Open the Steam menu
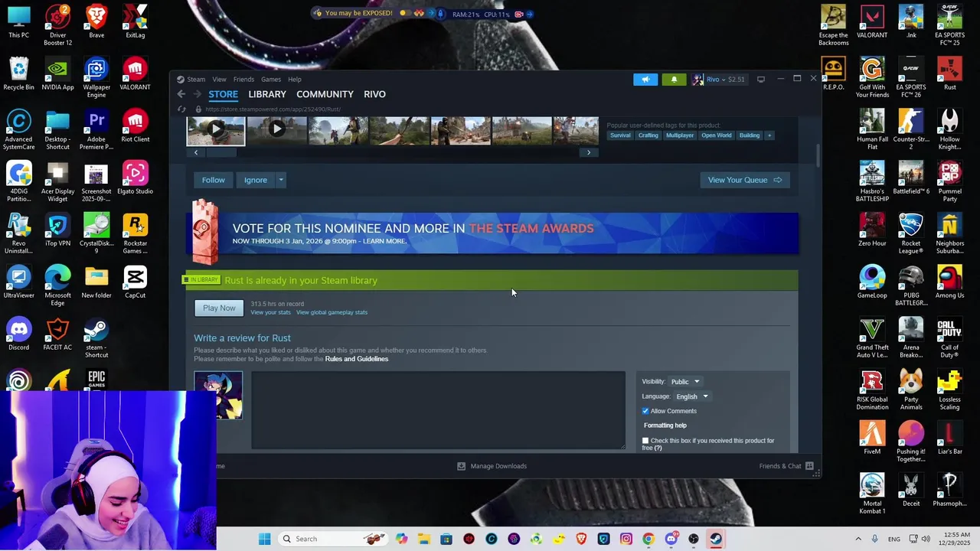 [x=196, y=80]
